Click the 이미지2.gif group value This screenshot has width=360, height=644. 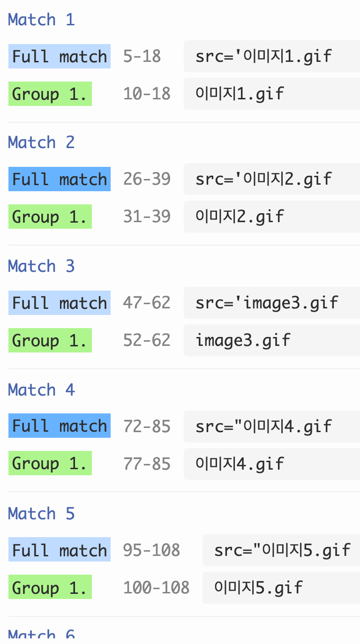coord(240,217)
